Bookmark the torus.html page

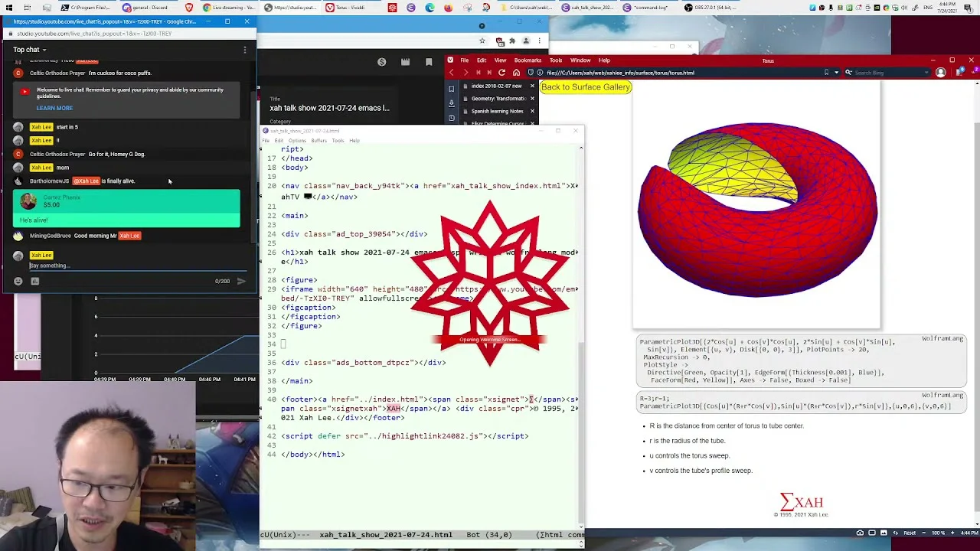[x=826, y=73]
